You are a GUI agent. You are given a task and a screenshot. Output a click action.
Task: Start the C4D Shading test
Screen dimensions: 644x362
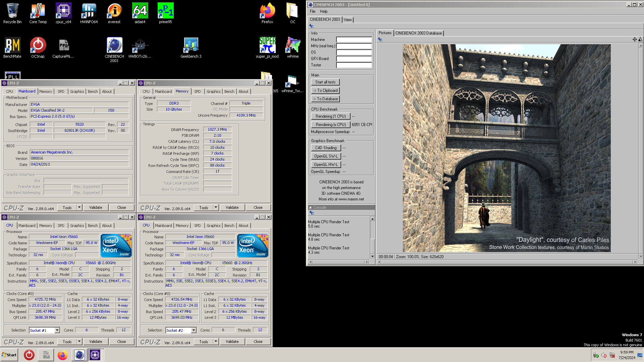[326, 148]
